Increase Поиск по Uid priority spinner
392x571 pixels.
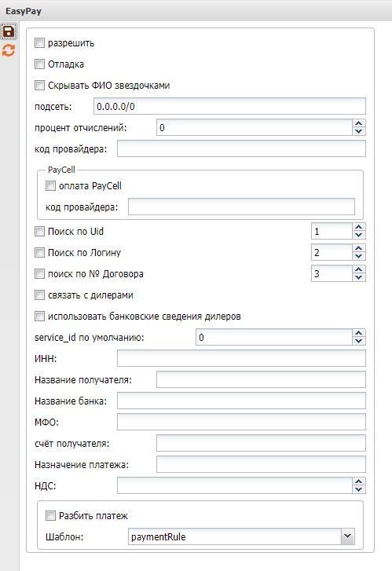pos(359,227)
